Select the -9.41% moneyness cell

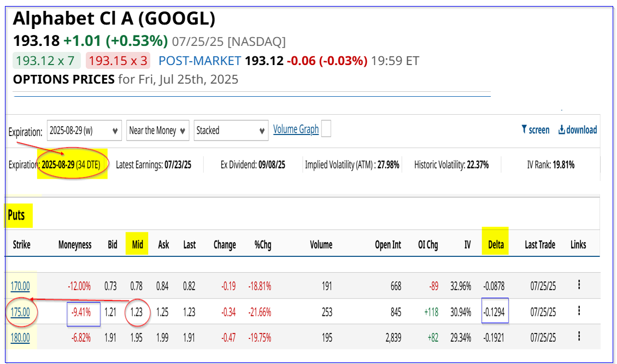(x=81, y=313)
